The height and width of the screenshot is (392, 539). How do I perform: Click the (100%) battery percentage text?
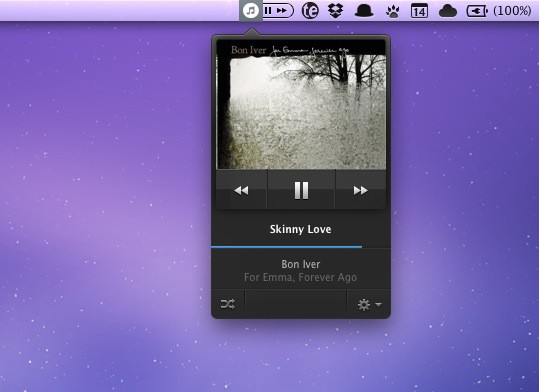point(512,11)
